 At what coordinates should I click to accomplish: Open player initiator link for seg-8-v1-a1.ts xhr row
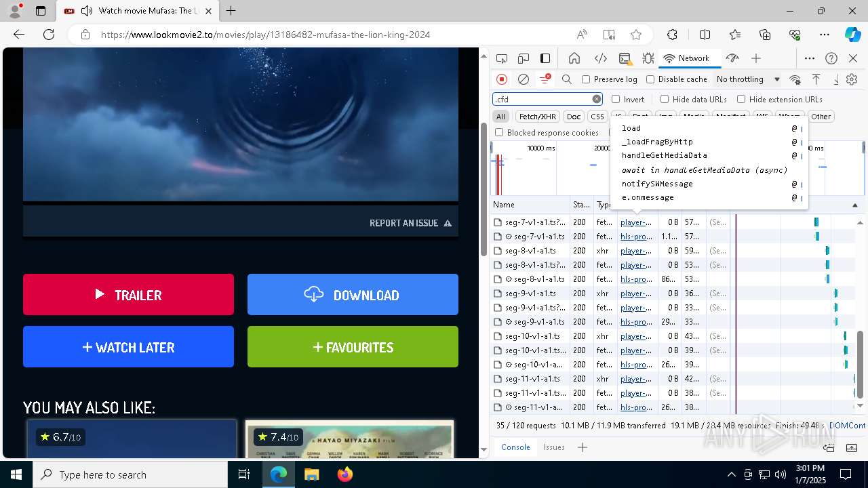[636, 251]
